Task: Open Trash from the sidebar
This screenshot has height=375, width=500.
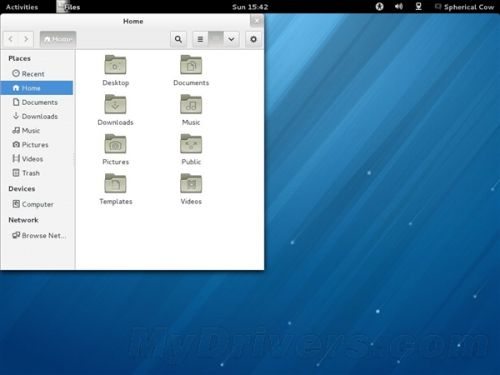Action: click(x=37, y=173)
